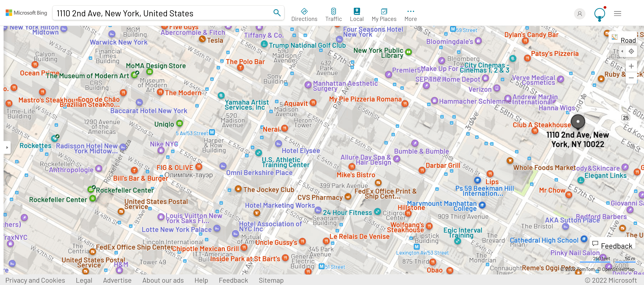Viewport: 644px width, 285px height.
Task: Zoom in with the plus button
Action: click(x=631, y=66)
